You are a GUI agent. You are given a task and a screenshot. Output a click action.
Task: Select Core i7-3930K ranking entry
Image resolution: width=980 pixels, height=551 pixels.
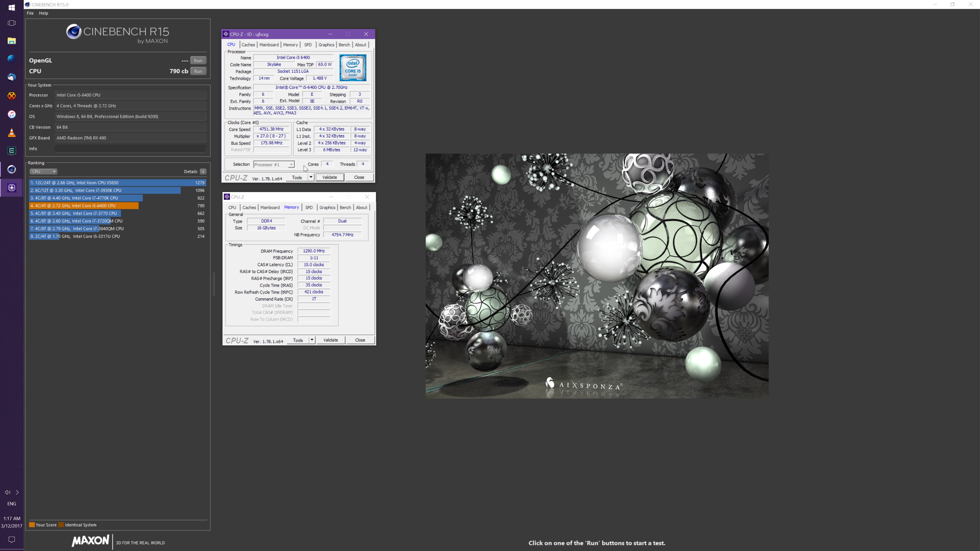[x=118, y=190]
